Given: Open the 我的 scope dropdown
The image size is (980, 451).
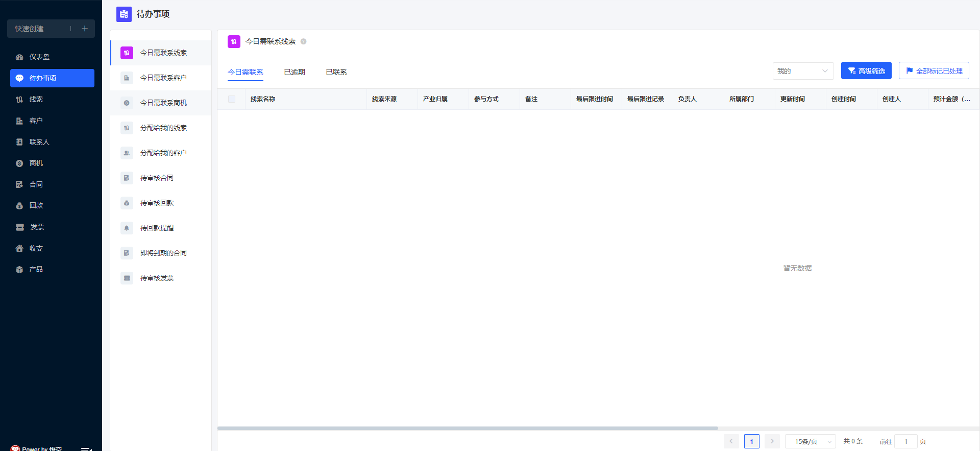Looking at the screenshot, I should (x=803, y=71).
